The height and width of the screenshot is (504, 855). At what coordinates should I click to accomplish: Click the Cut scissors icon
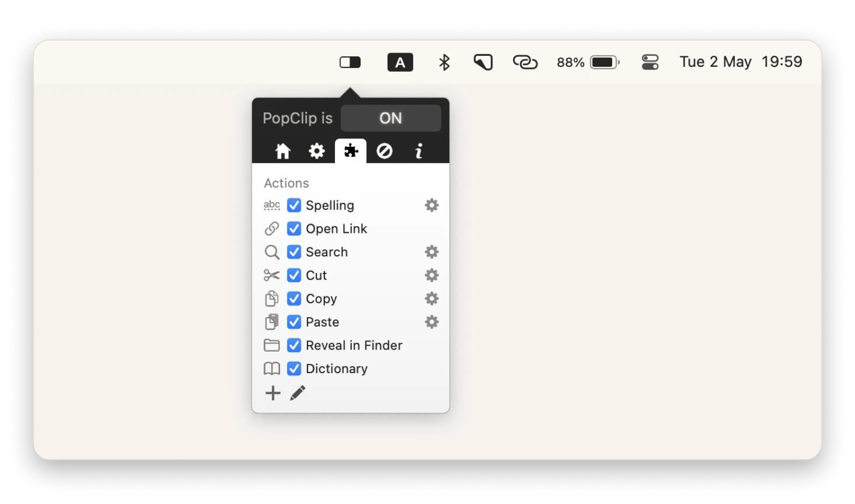click(272, 275)
